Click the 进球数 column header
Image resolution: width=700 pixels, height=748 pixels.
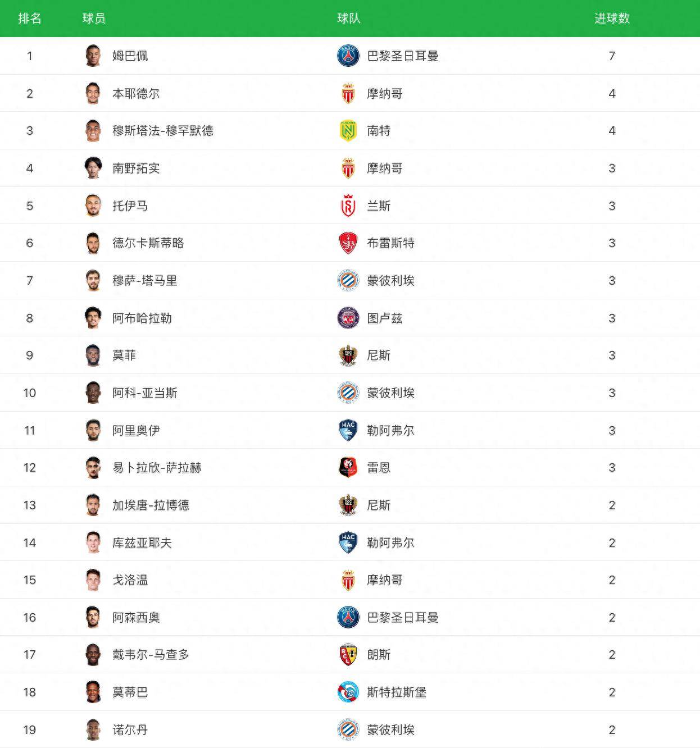612,19
